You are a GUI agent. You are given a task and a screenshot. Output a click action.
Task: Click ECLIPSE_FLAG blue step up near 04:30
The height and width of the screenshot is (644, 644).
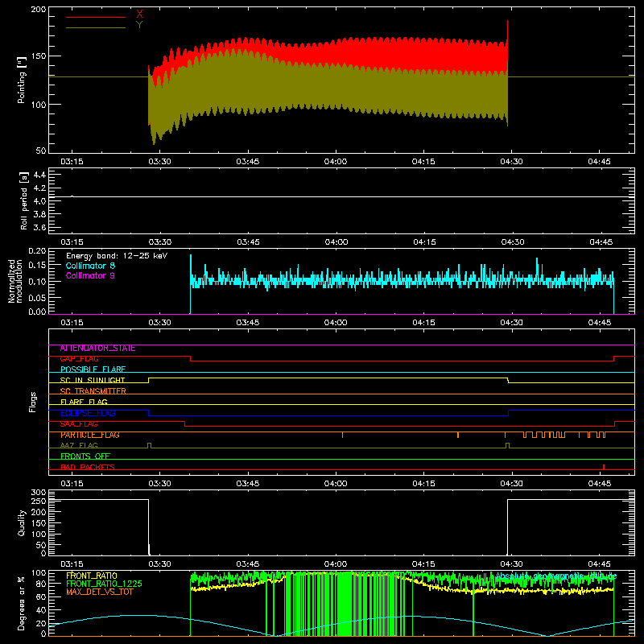(509, 413)
